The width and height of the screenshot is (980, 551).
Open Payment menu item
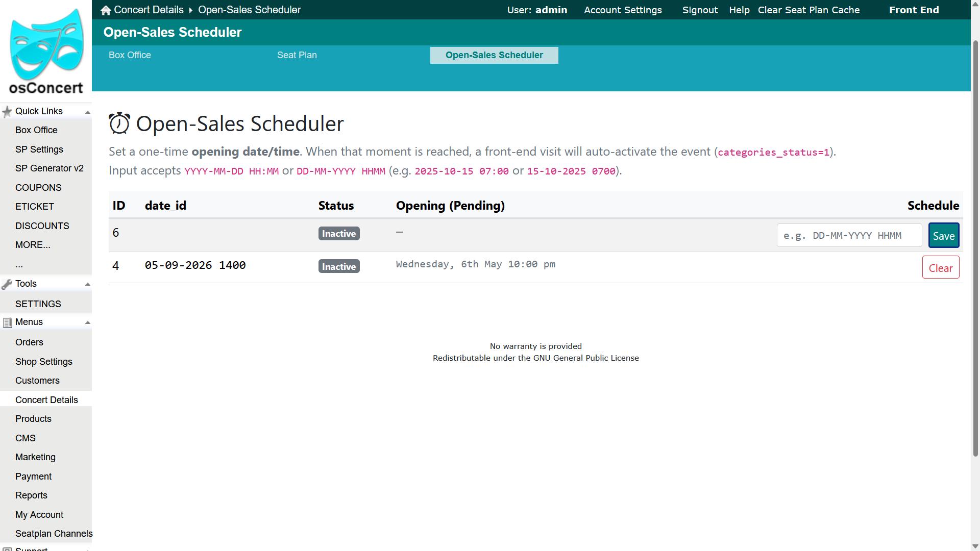[33, 477]
